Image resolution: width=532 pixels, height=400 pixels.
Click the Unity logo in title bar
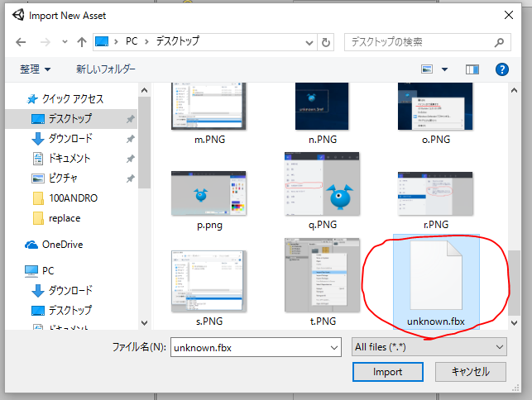click(x=18, y=15)
